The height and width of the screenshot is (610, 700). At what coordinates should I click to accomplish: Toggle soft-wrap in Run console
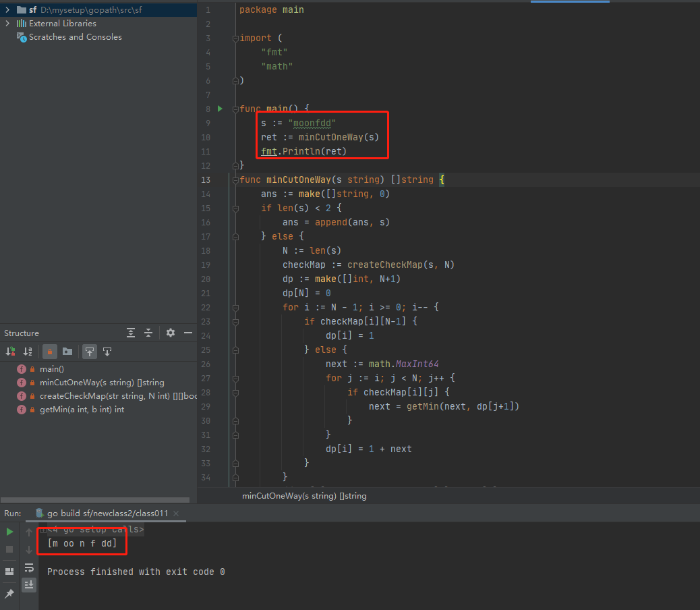(x=29, y=567)
